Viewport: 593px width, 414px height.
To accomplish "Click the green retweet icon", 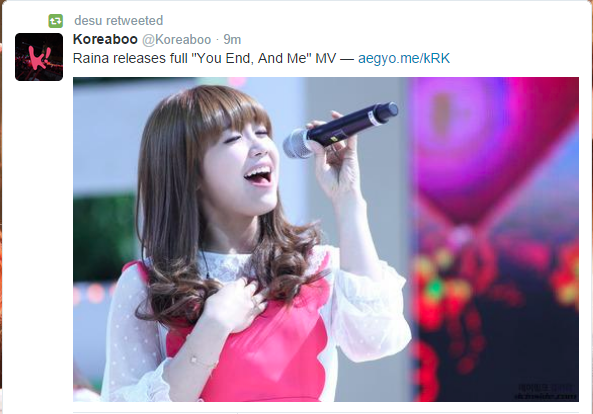I will click(x=56, y=21).
